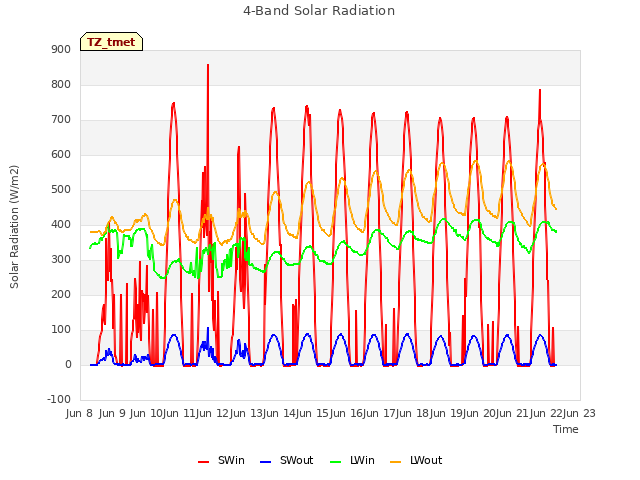Click the 800 y-axis tick label

pyautogui.click(x=61, y=84)
